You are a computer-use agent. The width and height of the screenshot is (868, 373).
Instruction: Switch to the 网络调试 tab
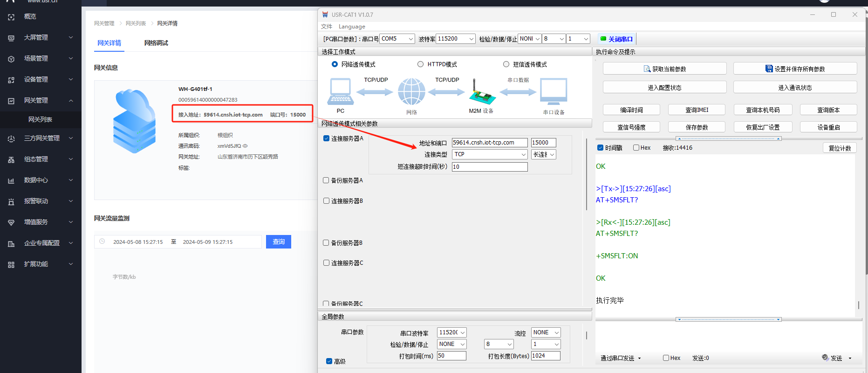tap(156, 43)
